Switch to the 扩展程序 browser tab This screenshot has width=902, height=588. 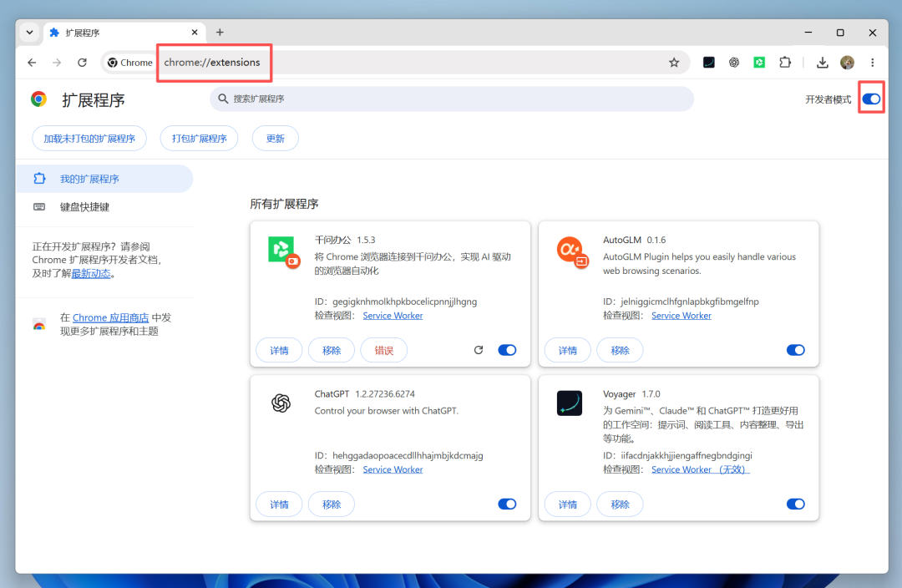pos(124,33)
